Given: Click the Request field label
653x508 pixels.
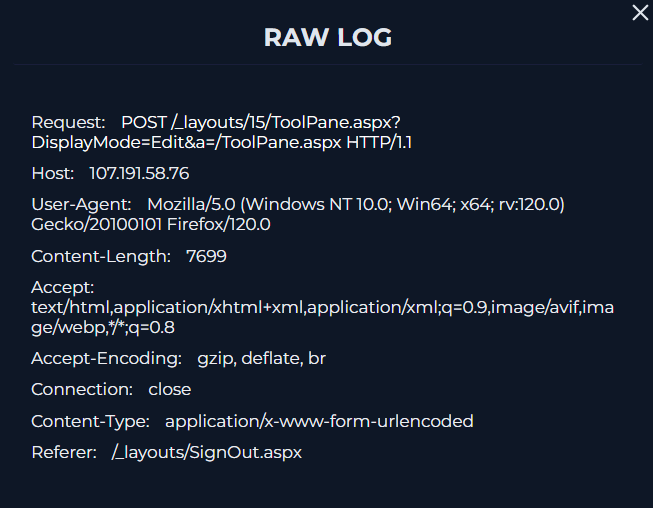Looking at the screenshot, I should tap(68, 122).
